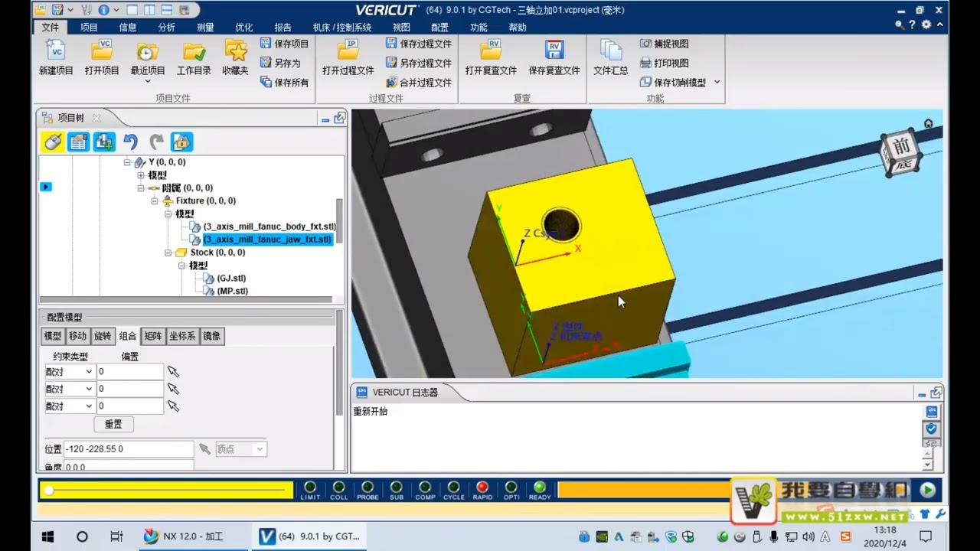Image resolution: width=980 pixels, height=551 pixels.
Task: Open the 机床/控制系统 ribbon tab
Action: (x=342, y=28)
